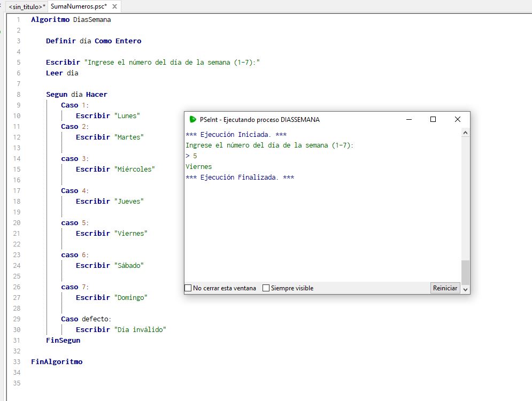Image resolution: width=532 pixels, height=401 pixels.
Task: Switch to the <sin_titulo>* tab
Action: 27,6
